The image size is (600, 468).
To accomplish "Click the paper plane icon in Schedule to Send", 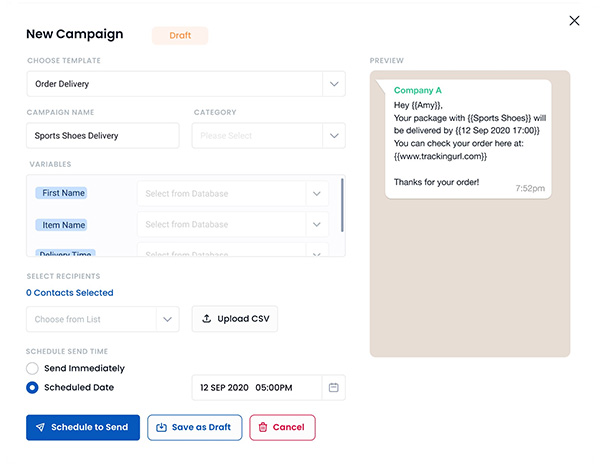I will (41, 427).
